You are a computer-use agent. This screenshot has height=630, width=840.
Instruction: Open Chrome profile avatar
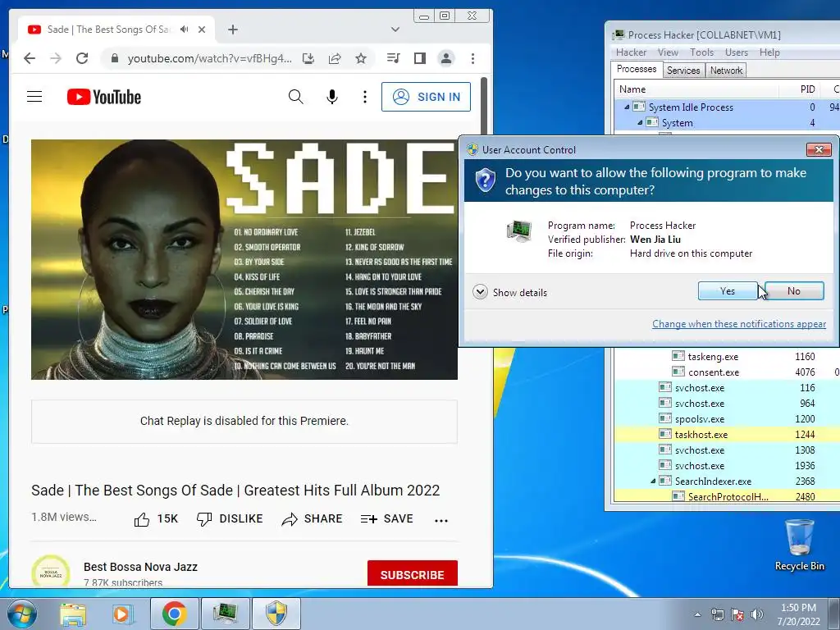click(445, 58)
